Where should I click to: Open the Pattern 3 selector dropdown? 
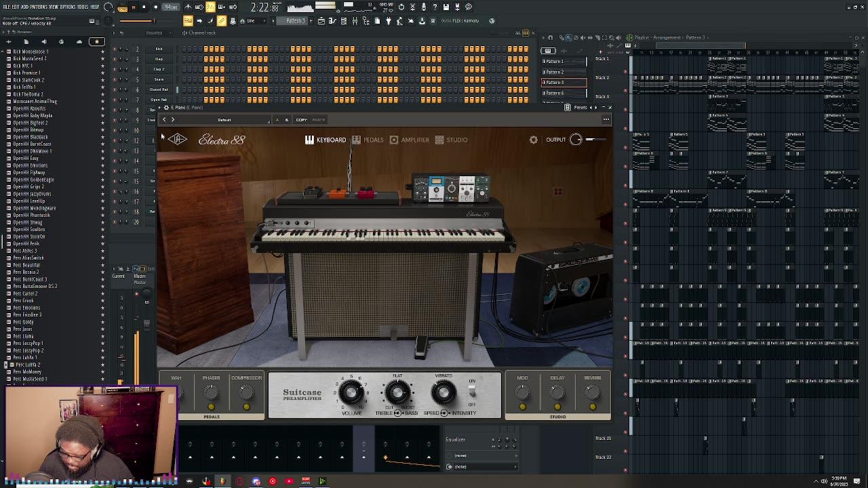pyautogui.click(x=296, y=20)
